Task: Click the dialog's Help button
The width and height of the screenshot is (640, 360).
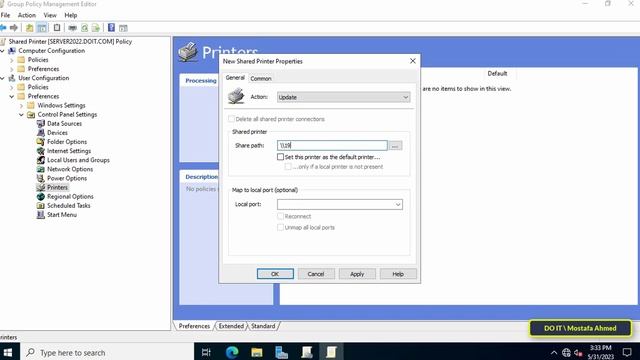Action: [398, 274]
